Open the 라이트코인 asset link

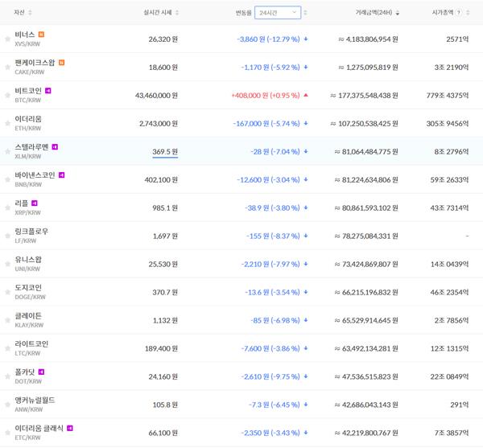31,343
